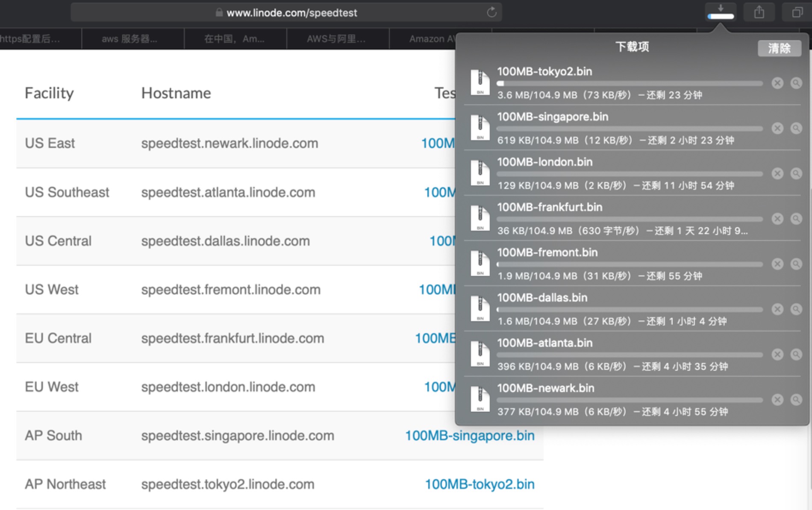Click the 下载项 panel title

(632, 47)
